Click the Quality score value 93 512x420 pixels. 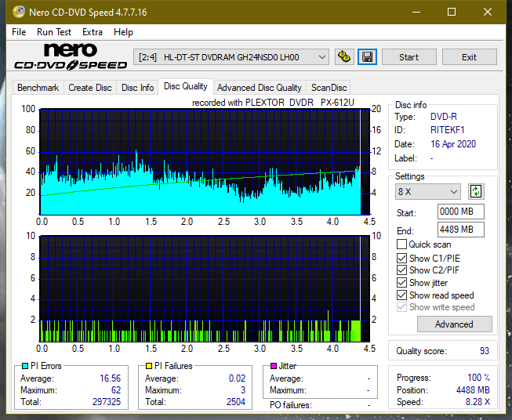point(485,351)
